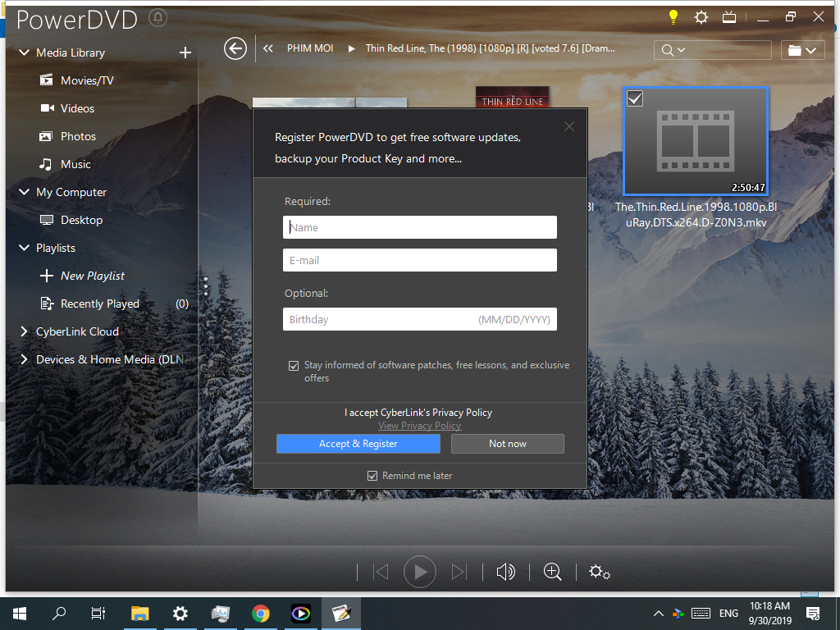Click Accept & Register button
This screenshot has width=840, height=630.
pos(358,444)
